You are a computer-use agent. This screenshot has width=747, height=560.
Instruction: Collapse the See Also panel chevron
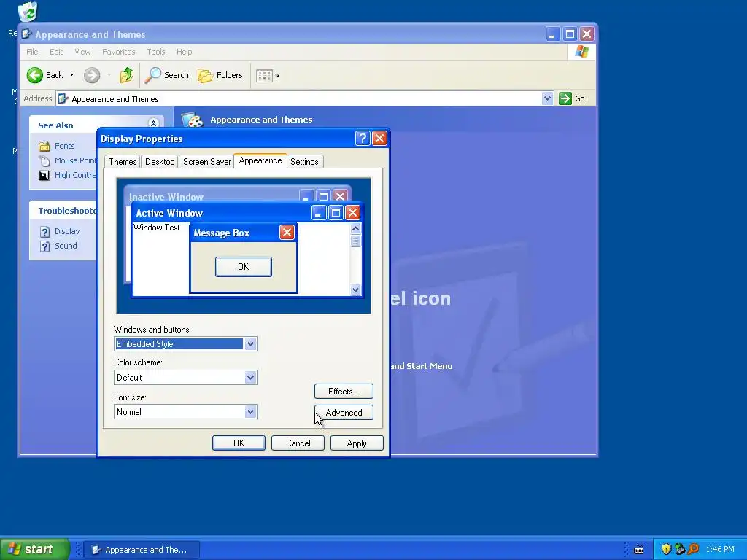point(153,123)
